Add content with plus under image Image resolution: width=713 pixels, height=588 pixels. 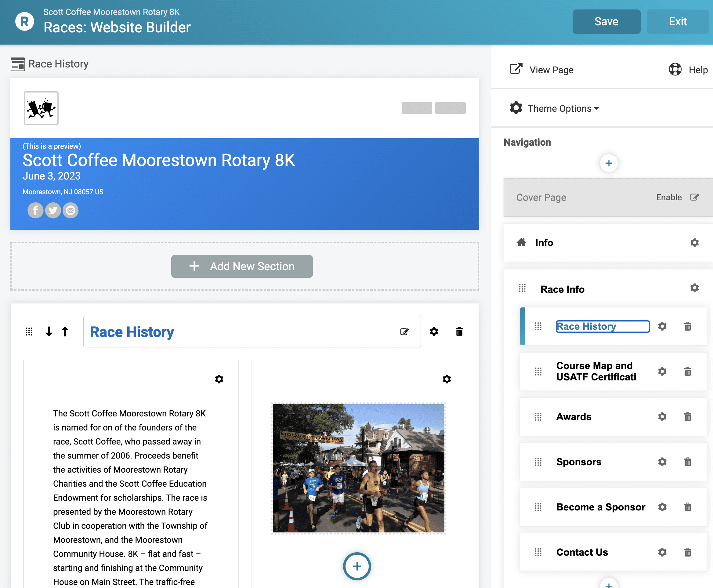pyautogui.click(x=357, y=566)
